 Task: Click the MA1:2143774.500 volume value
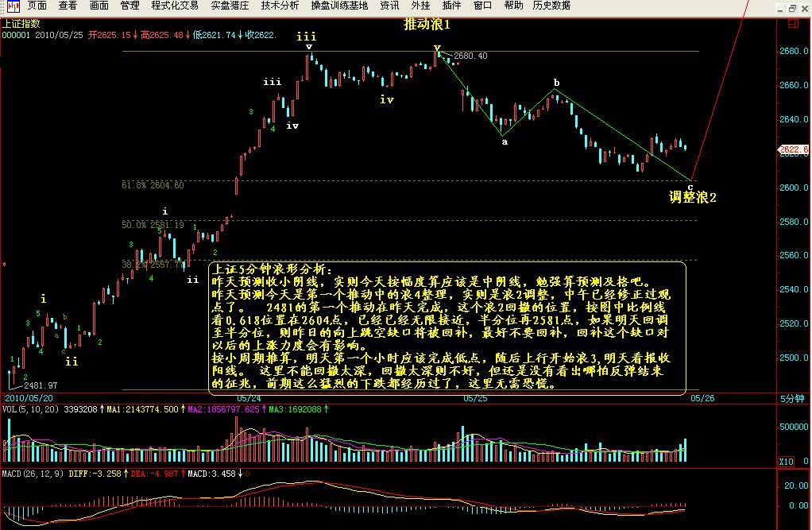[142, 409]
